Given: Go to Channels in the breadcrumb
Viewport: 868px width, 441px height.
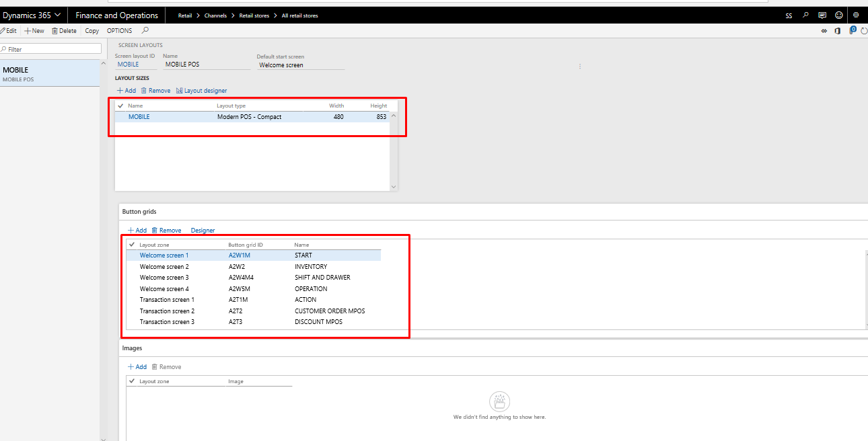Looking at the screenshot, I should 215,15.
